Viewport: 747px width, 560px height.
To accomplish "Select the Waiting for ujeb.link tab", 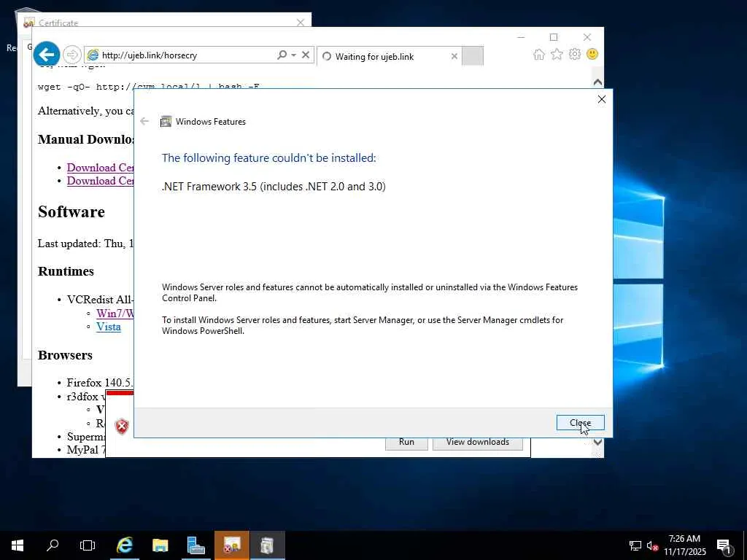I will click(388, 56).
